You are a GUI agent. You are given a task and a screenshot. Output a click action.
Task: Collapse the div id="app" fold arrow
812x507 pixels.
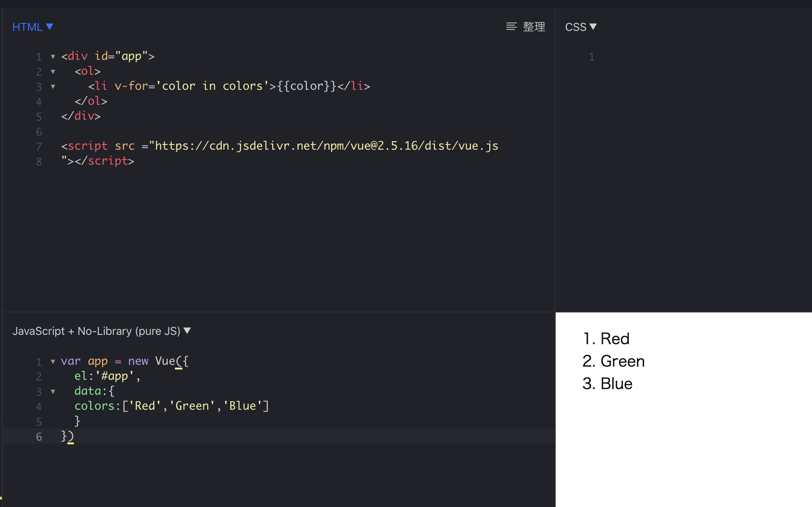click(53, 57)
